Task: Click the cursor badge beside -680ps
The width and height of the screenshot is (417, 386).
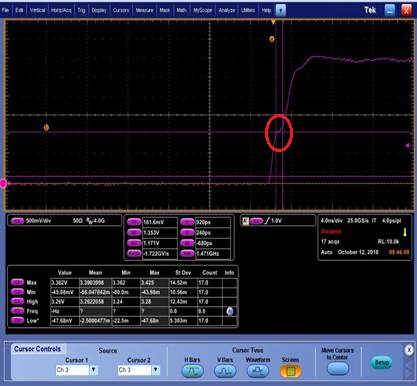Action: coord(187,243)
